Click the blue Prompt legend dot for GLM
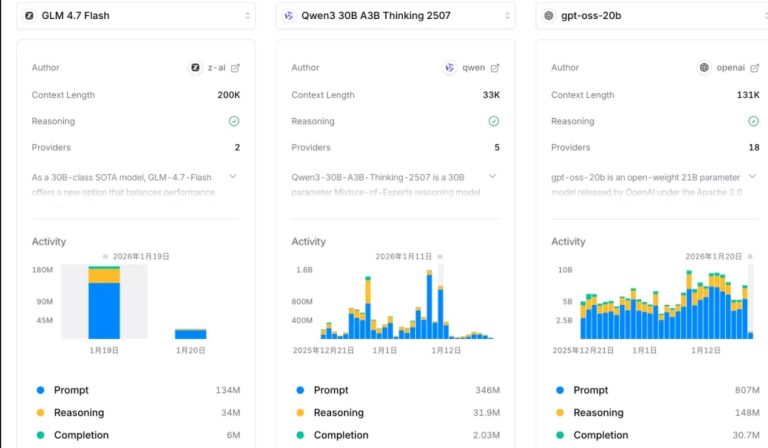Image resolution: width=768 pixels, height=448 pixels. [40, 390]
